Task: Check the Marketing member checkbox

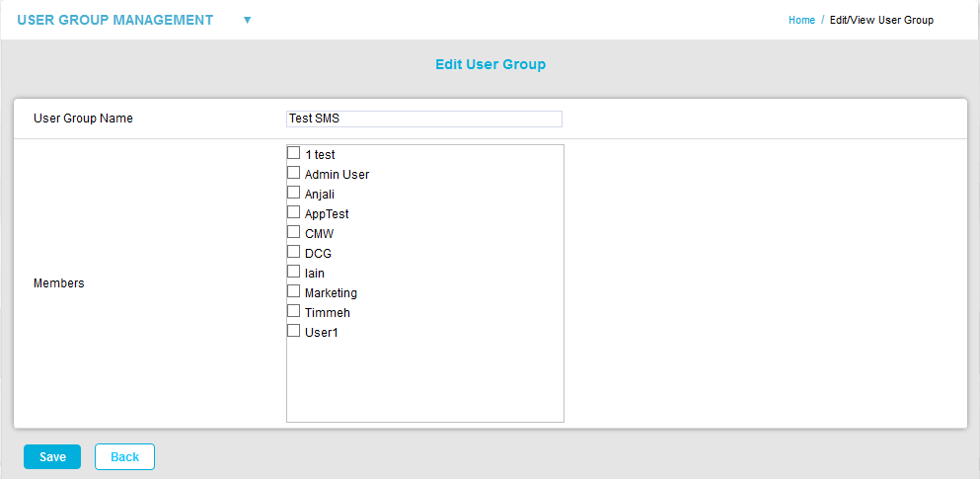Action: click(293, 291)
